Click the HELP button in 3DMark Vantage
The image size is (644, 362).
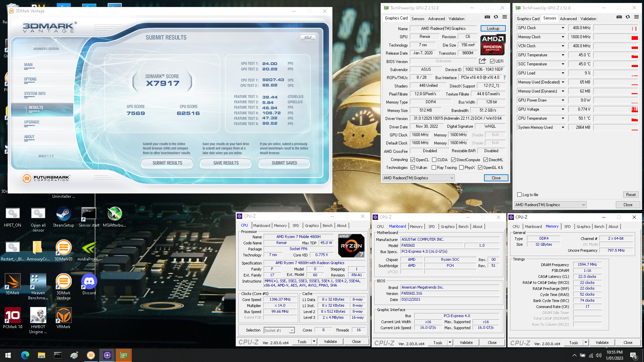308,37
